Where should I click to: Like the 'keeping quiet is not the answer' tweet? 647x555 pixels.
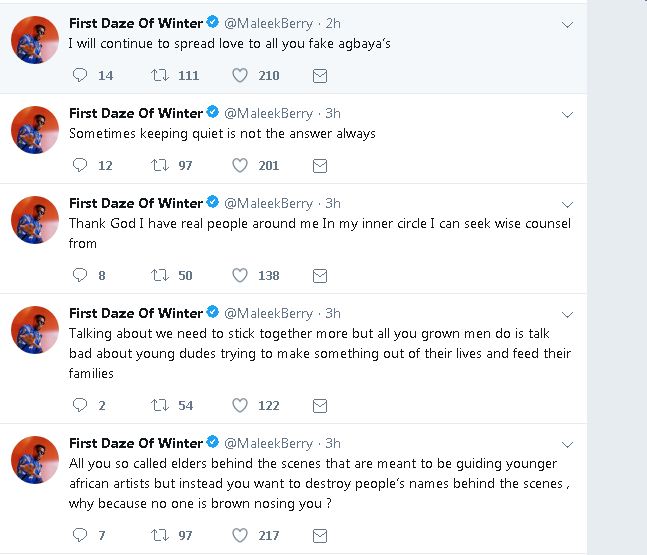pos(240,165)
